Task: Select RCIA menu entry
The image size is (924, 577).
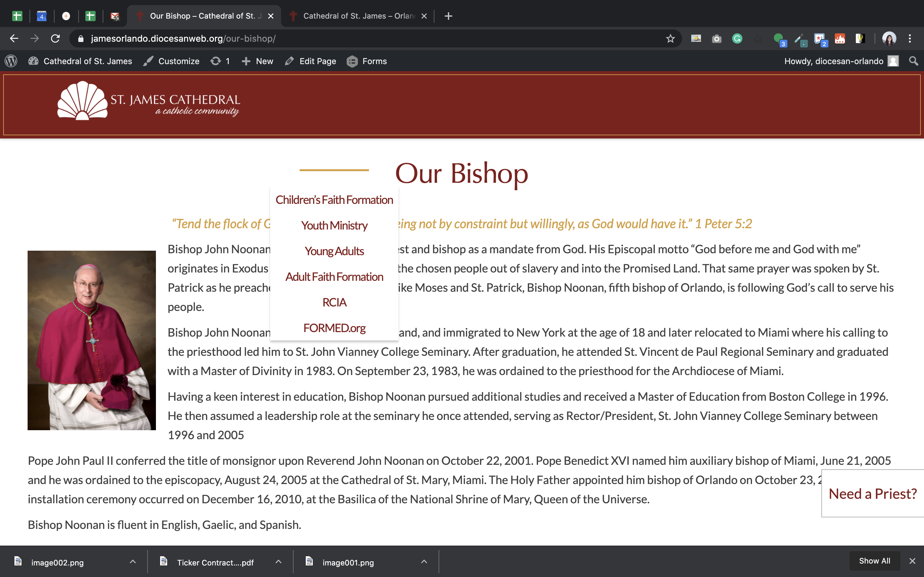Action: (334, 302)
